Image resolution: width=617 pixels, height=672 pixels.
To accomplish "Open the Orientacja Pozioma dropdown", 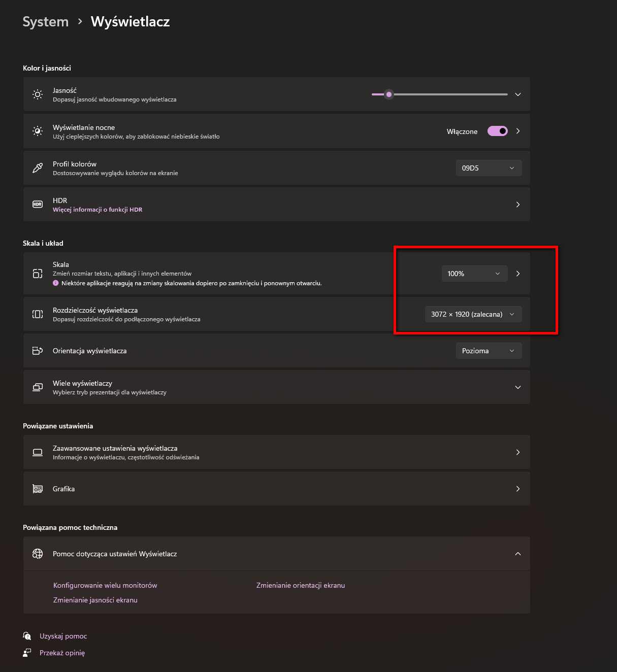I will click(489, 351).
